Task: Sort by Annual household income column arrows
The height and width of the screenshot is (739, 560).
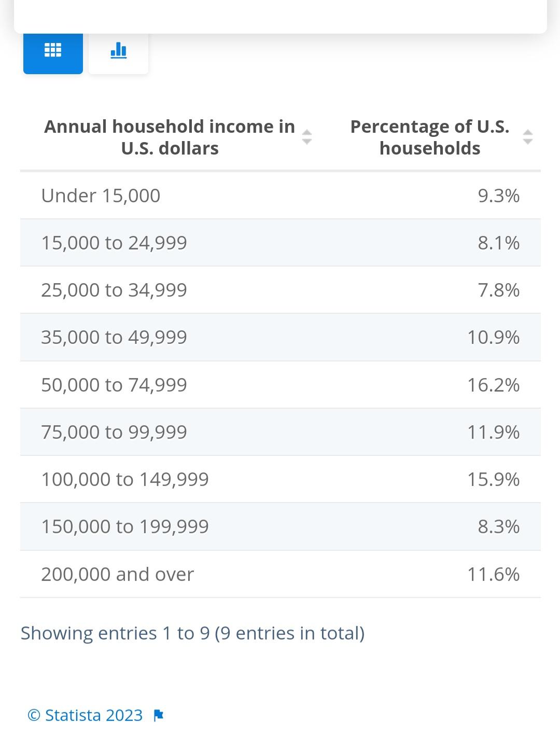Action: pos(307,137)
